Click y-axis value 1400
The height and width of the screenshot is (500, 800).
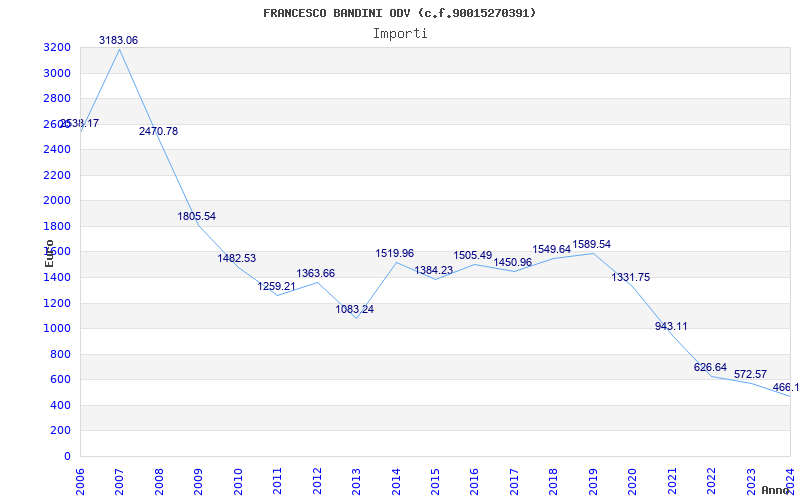point(57,278)
